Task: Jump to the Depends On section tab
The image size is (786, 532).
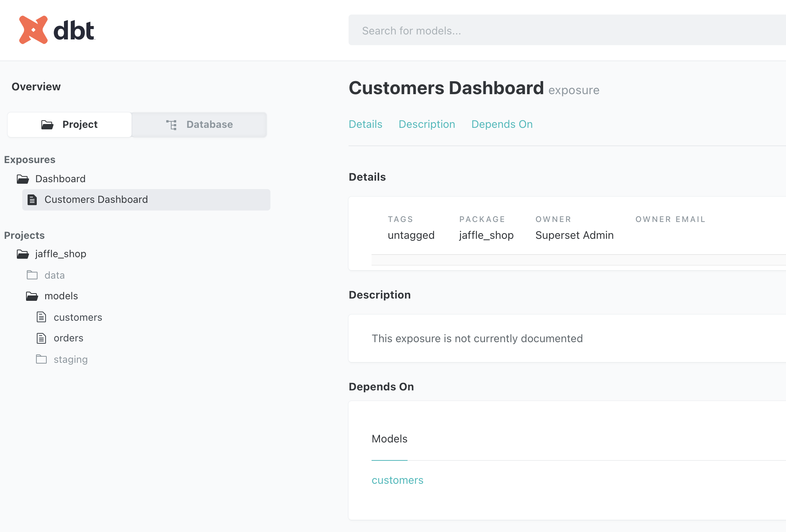Action: (x=502, y=124)
